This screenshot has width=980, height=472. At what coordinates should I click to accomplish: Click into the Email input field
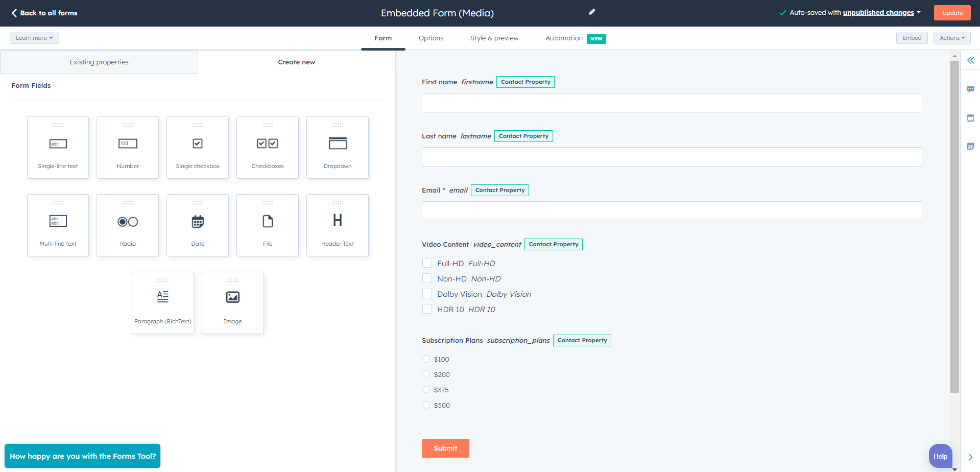672,210
